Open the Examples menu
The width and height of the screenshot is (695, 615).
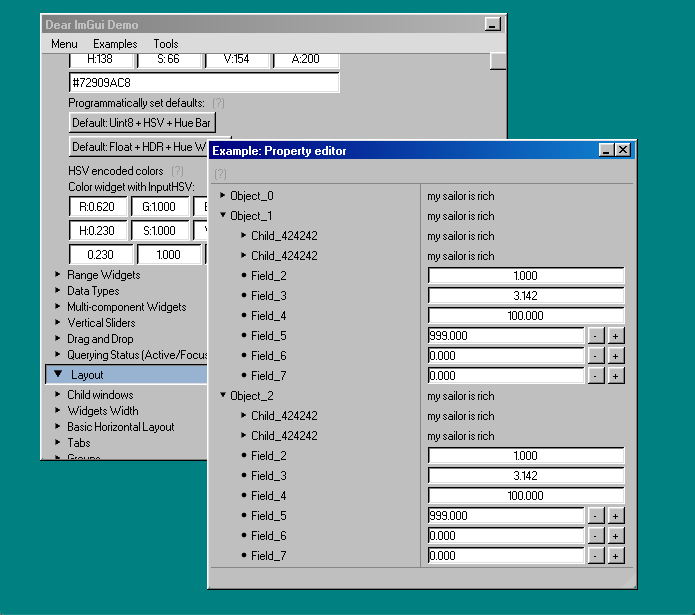pos(115,44)
